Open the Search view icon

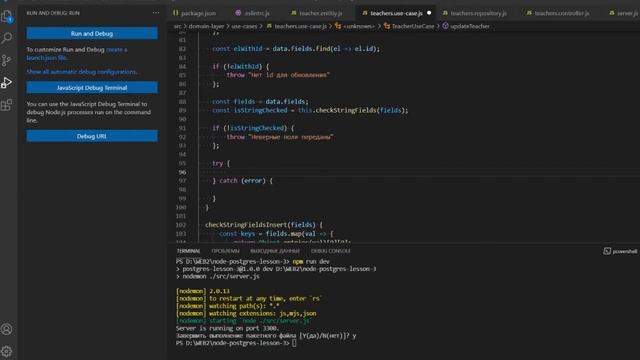(7, 38)
